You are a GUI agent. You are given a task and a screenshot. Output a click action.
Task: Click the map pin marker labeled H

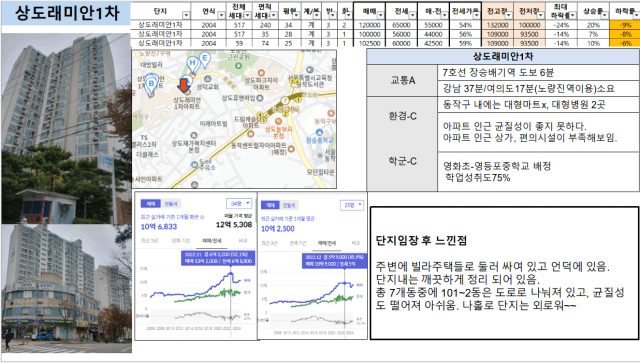pos(193,64)
